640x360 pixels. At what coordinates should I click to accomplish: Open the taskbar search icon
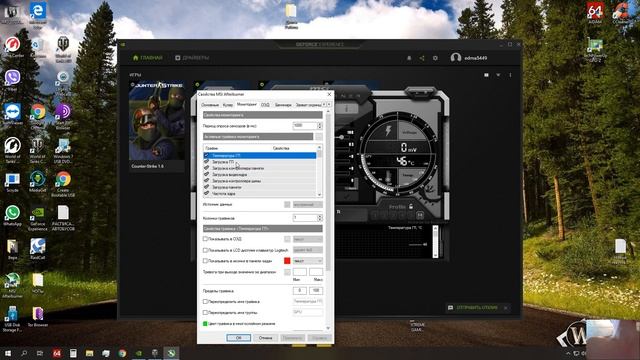pyautogui.click(x=24, y=353)
